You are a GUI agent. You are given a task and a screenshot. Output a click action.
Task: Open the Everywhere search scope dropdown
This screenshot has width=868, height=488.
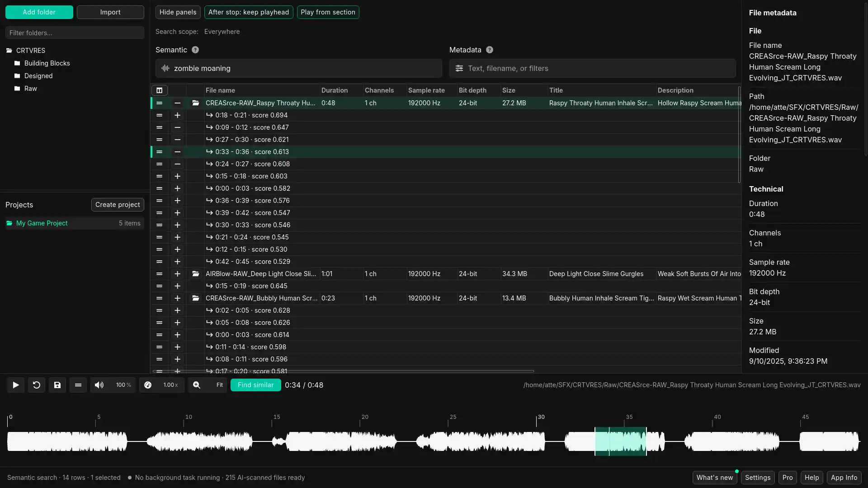[x=222, y=32]
